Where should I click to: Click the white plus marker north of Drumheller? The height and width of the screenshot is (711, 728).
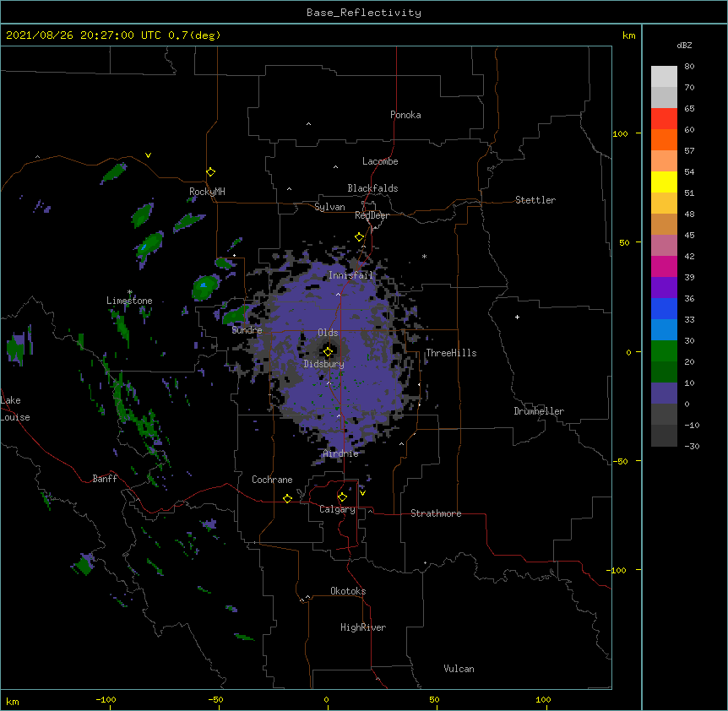pos(517,317)
